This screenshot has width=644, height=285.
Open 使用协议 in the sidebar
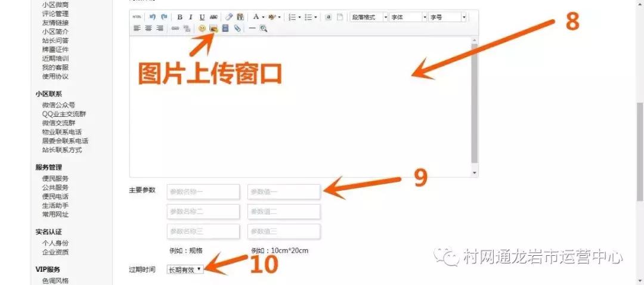click(x=55, y=76)
